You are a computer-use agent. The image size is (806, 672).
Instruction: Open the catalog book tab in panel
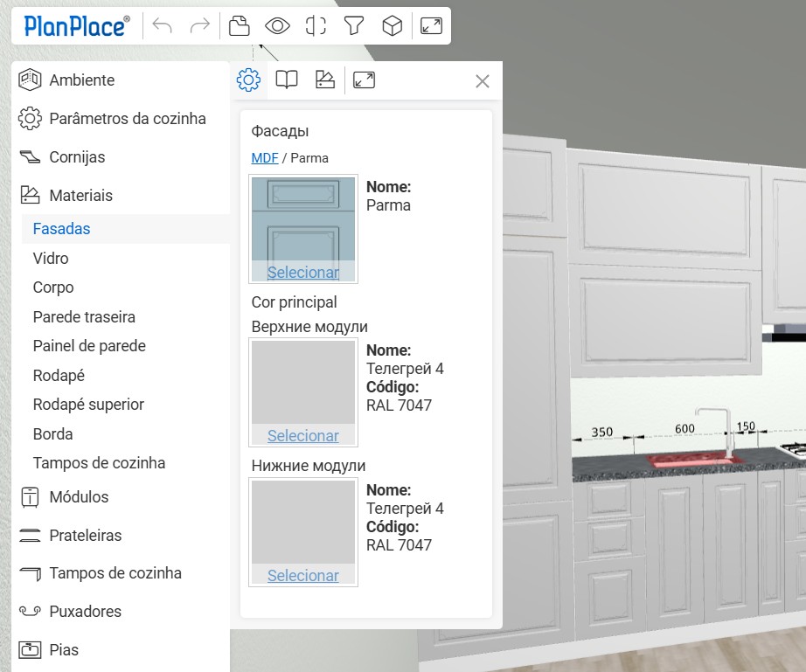(x=287, y=80)
